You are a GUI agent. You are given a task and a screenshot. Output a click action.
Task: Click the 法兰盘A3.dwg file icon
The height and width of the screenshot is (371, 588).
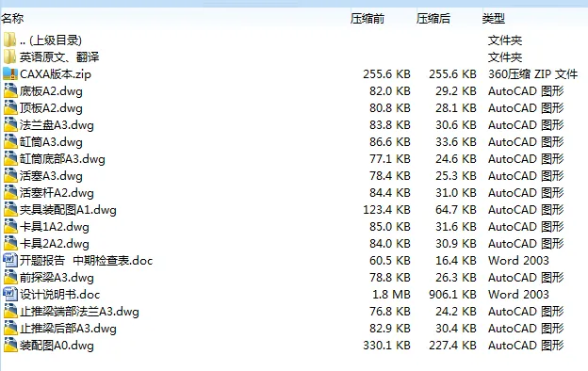[x=10, y=124]
